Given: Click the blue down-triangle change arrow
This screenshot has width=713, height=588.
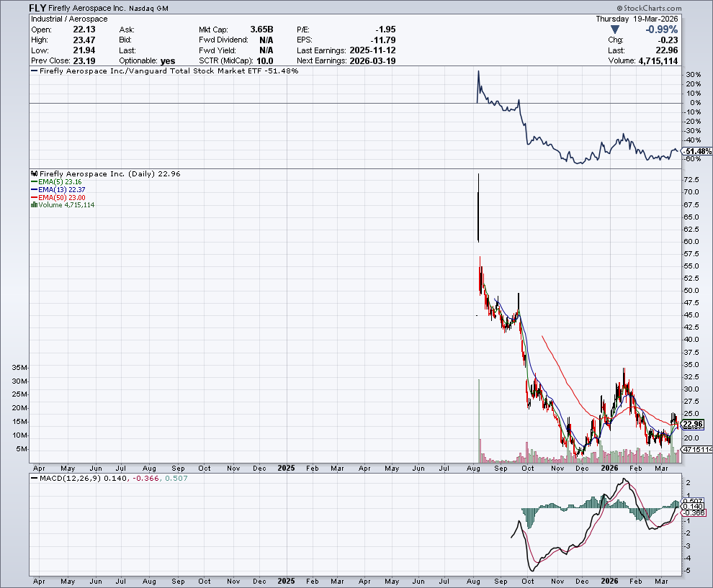Looking at the screenshot, I should click(x=614, y=30).
